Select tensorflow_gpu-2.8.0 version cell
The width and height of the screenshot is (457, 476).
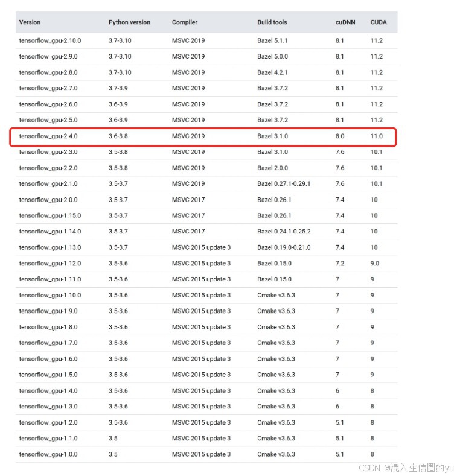(x=48, y=72)
